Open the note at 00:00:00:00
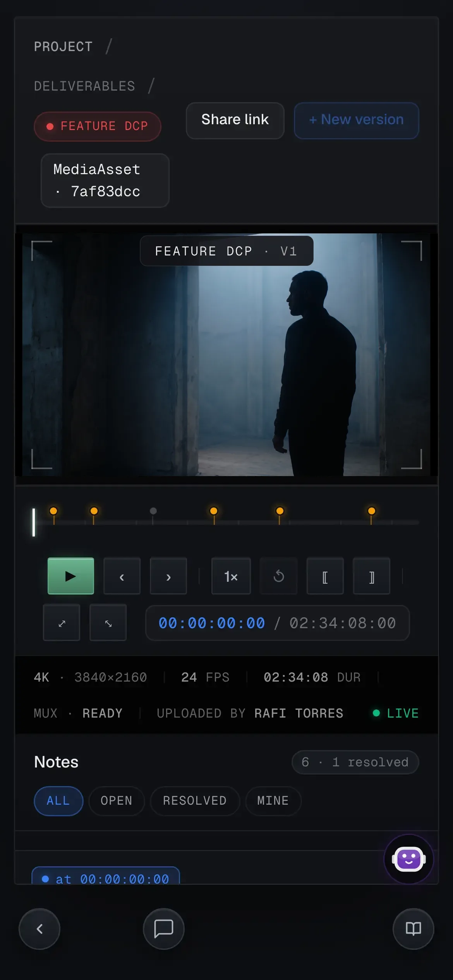The image size is (453, 980). [x=106, y=875]
